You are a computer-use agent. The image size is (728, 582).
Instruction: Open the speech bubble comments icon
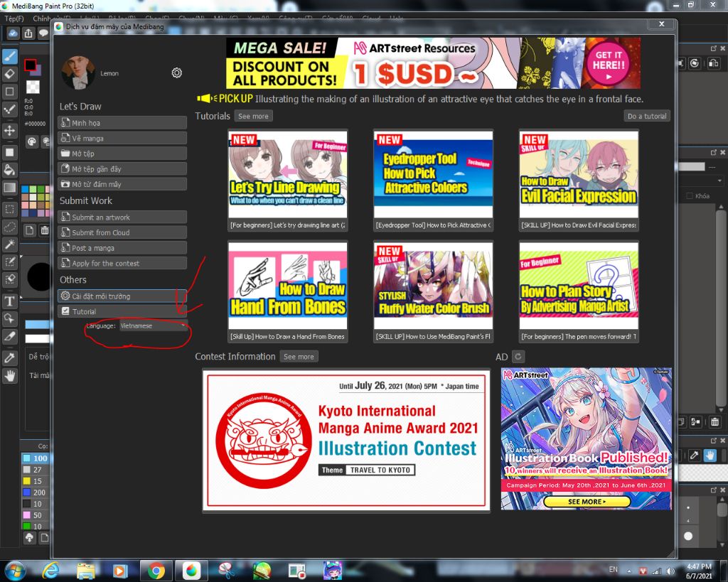coord(43,33)
